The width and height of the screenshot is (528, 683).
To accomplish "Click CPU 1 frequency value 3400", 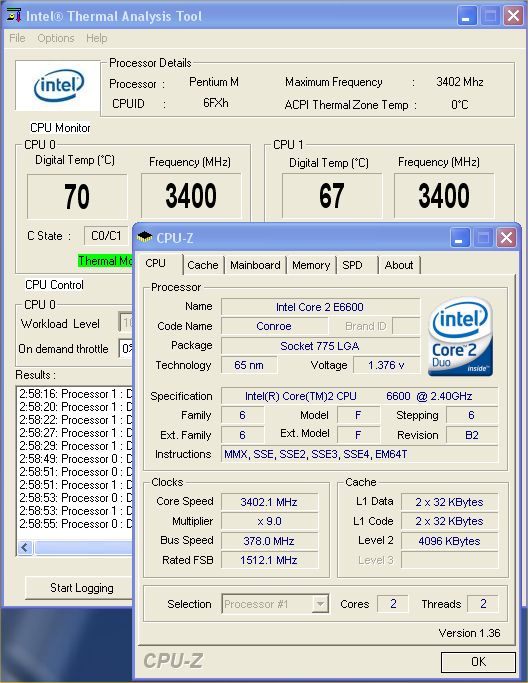I will 444,195.
